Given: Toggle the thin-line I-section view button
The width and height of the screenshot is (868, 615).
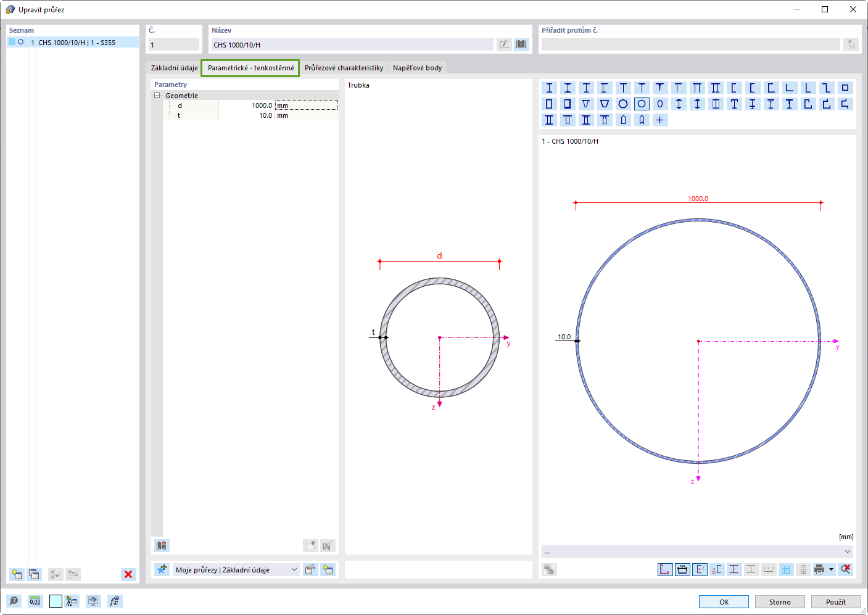Looking at the screenshot, I should 751,569.
